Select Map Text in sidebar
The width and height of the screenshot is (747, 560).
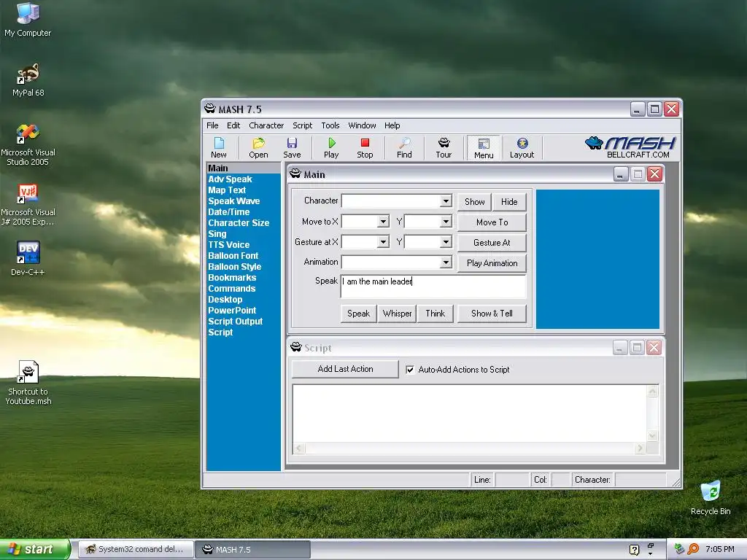(227, 190)
